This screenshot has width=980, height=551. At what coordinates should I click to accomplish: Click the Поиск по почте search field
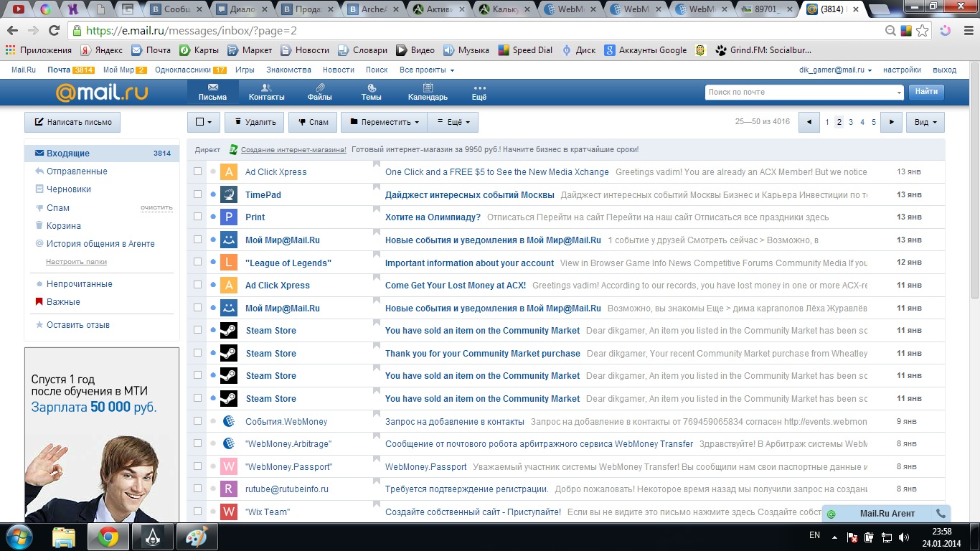[x=800, y=93]
